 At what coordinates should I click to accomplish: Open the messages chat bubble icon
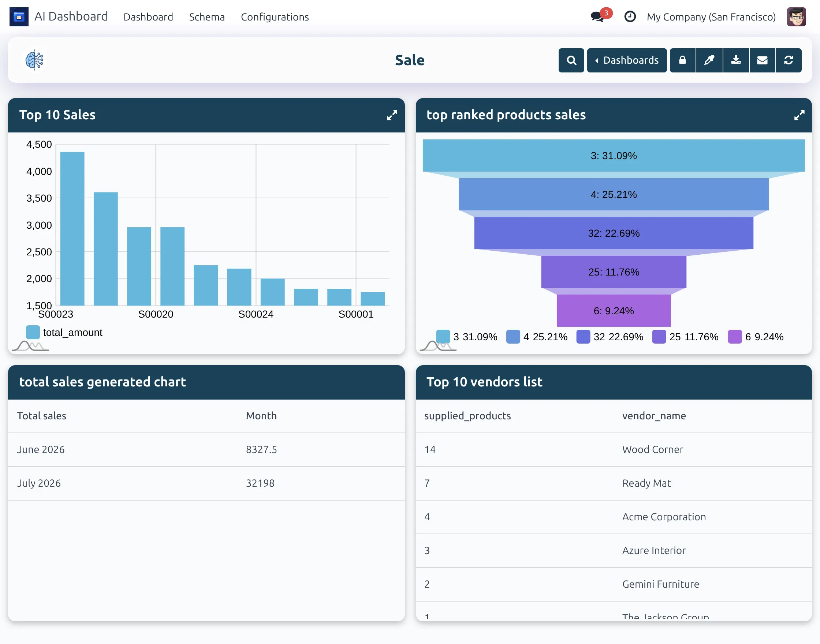tap(597, 17)
